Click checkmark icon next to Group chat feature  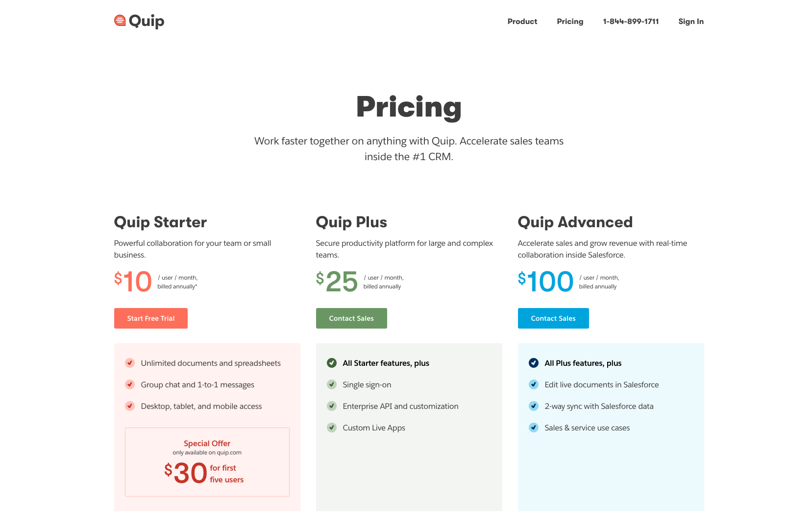pos(130,384)
